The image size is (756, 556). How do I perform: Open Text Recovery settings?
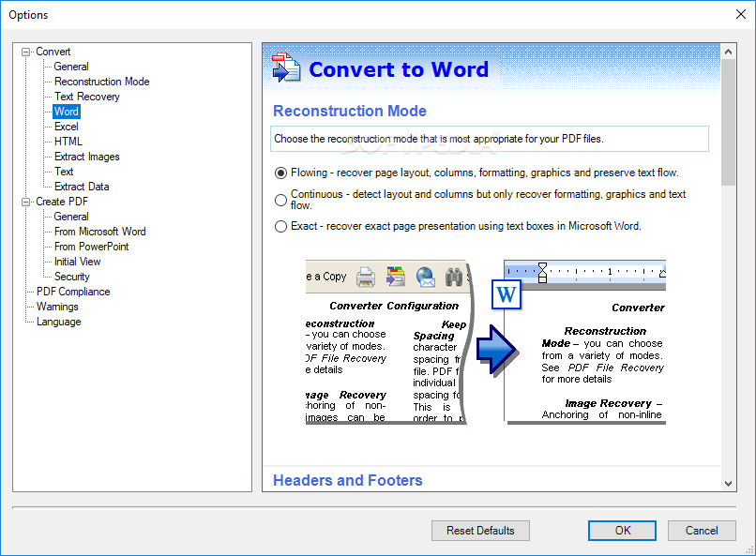tap(87, 97)
